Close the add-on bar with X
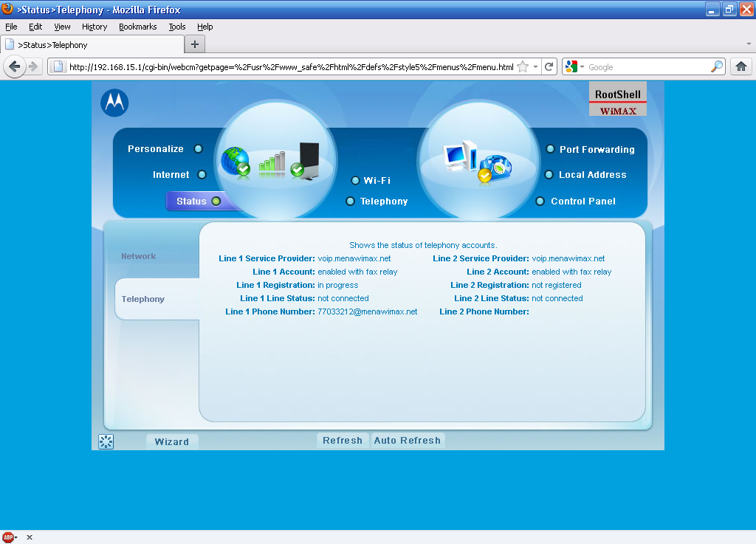The width and height of the screenshot is (756, 544). coord(30,537)
